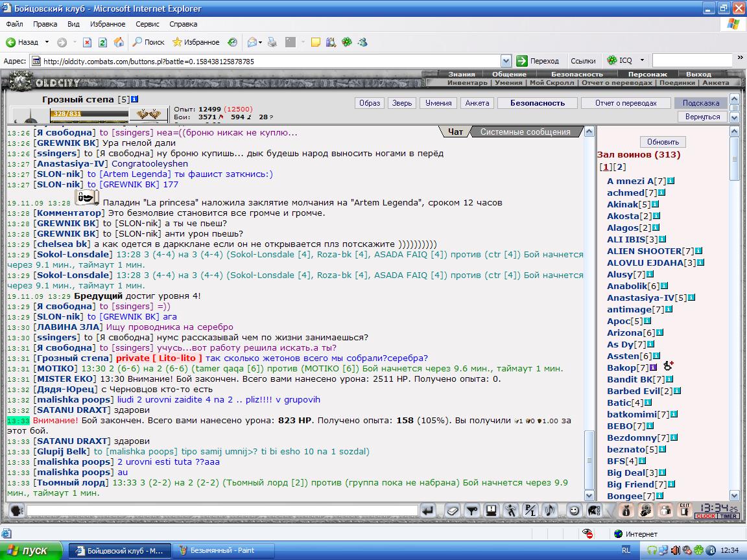Click the sound speaker icon in chat bar
The height and width of the screenshot is (560, 747).
tap(550, 511)
